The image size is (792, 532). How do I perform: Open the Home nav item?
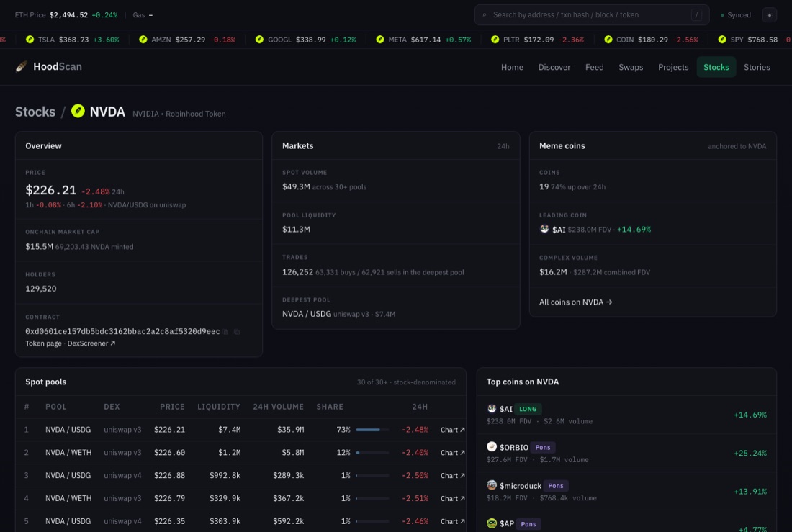pos(512,67)
